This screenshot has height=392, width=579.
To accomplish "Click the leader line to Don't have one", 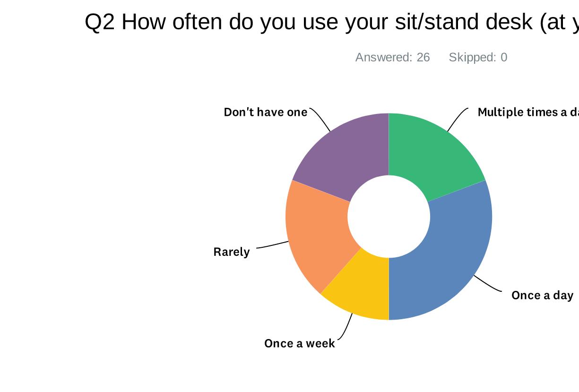I will pos(320,119).
